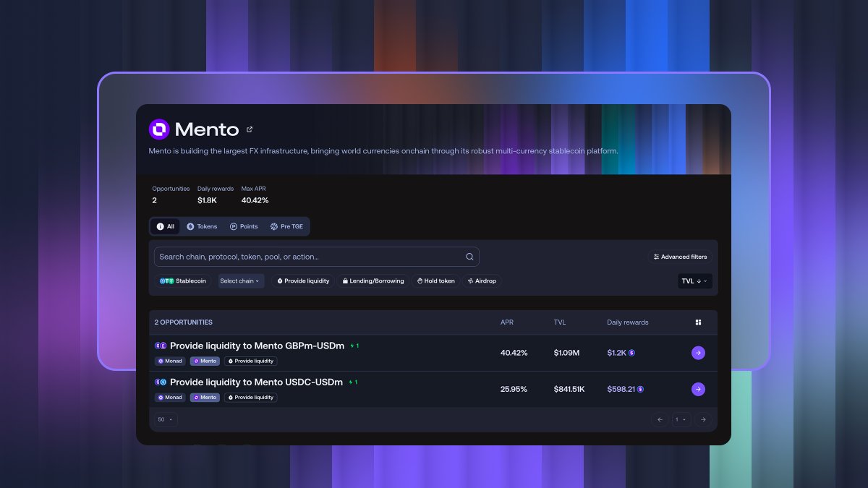This screenshot has height=488, width=868.
Task: Click the lightning badge on USDC-USDm row
Action: coord(353,382)
